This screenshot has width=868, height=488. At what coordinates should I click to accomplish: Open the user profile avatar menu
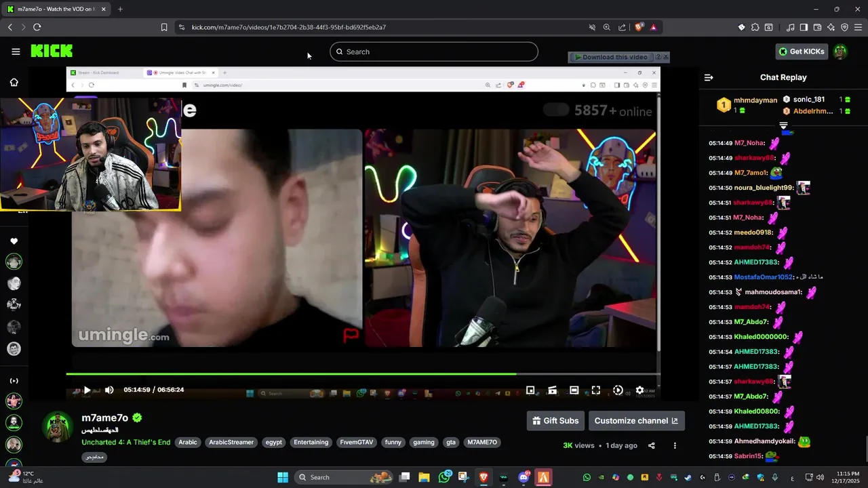(x=840, y=52)
